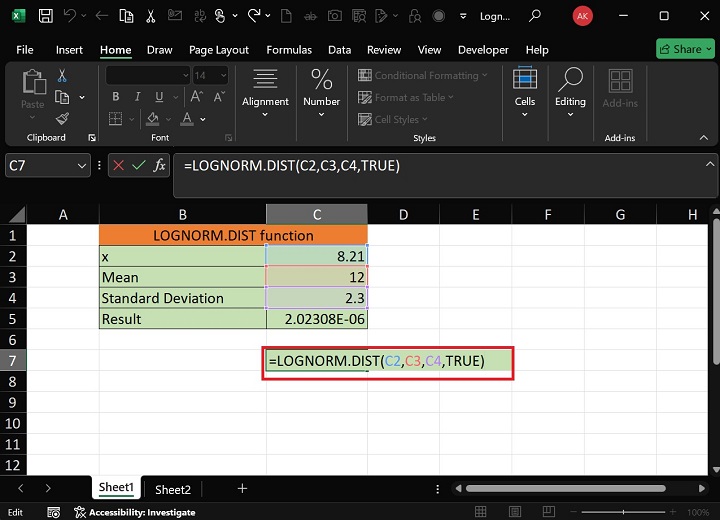This screenshot has height=520, width=720.
Task: Open the Formulas ribbon tab
Action: (289, 50)
